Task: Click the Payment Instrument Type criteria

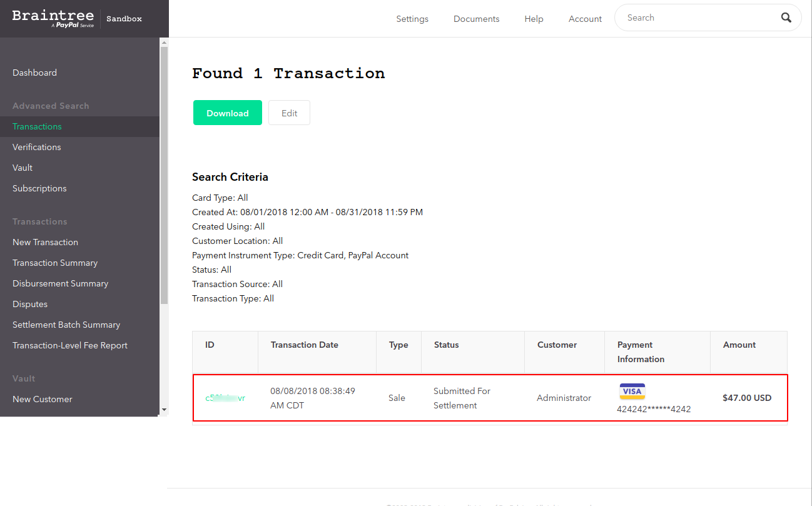Action: pyautogui.click(x=300, y=255)
